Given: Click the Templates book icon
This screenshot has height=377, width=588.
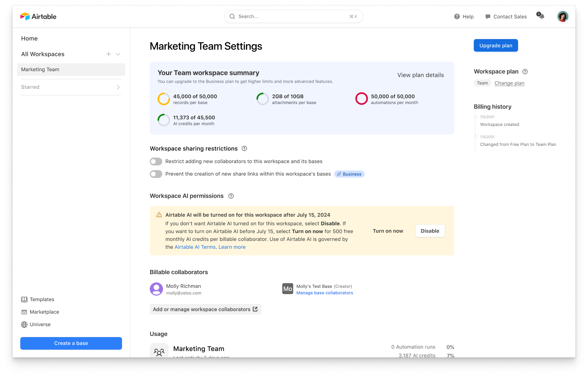Looking at the screenshot, I should pyautogui.click(x=24, y=300).
